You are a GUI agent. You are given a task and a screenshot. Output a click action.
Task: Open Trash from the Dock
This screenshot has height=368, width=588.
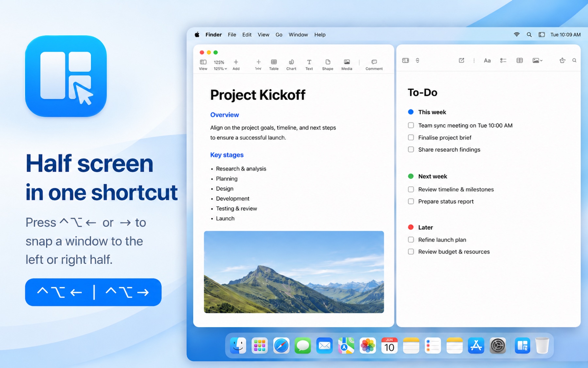coord(542,345)
